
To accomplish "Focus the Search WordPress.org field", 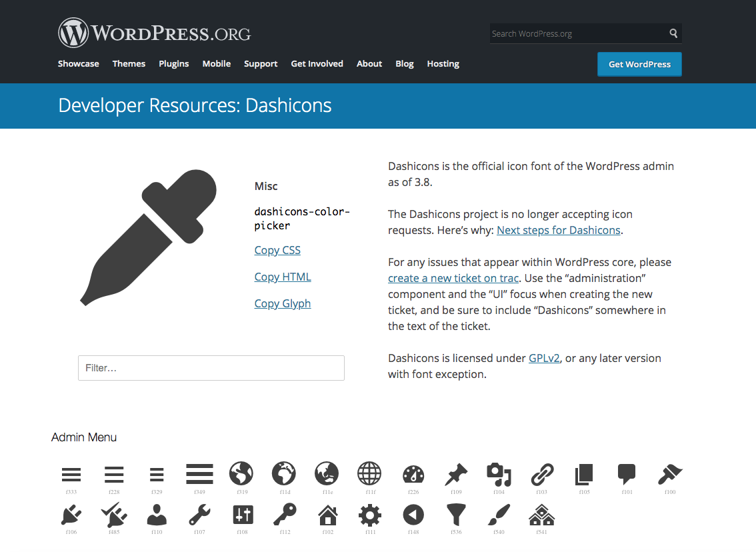I will pos(579,33).
